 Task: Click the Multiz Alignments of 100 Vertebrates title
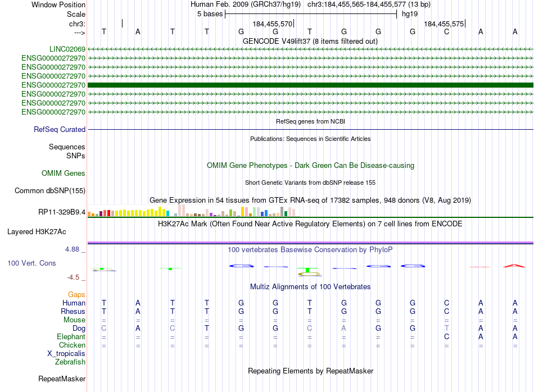tap(310, 287)
